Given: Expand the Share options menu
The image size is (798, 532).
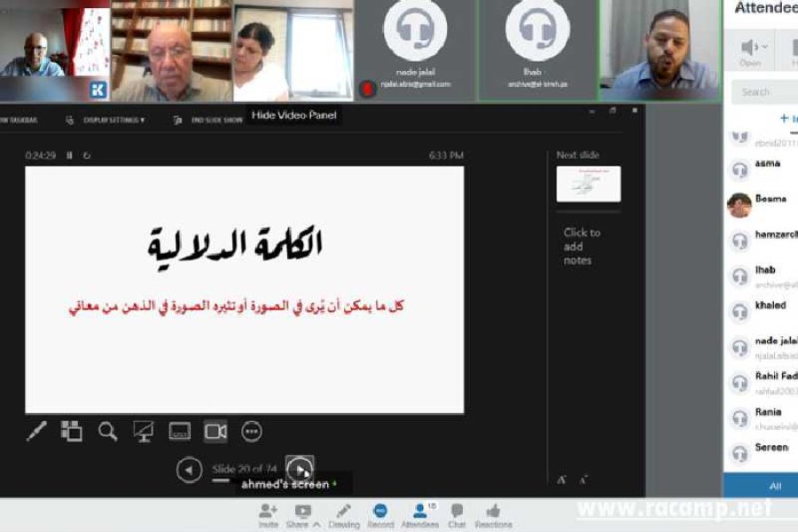Looking at the screenshot, I should pos(303,515).
